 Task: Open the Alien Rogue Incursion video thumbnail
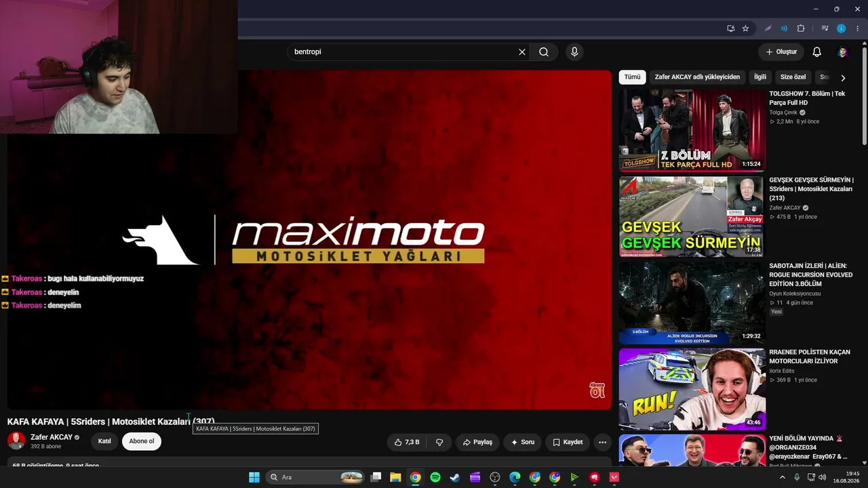click(x=692, y=303)
